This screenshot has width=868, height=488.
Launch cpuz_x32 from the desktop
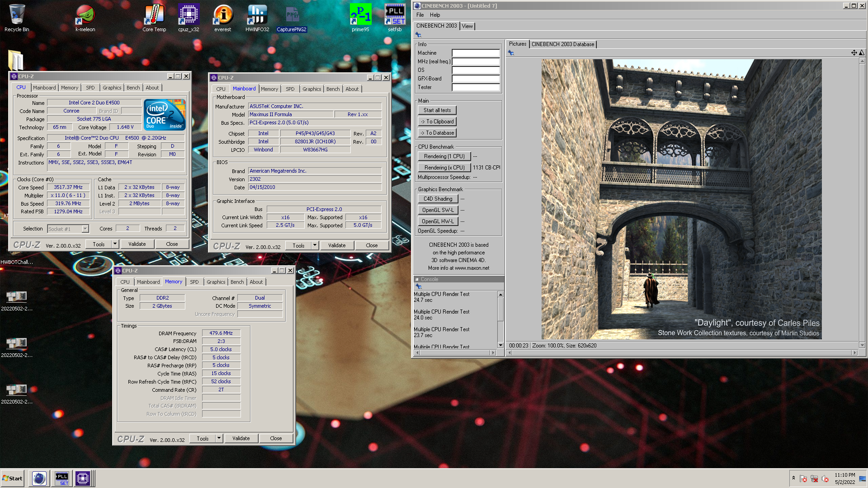click(x=189, y=18)
